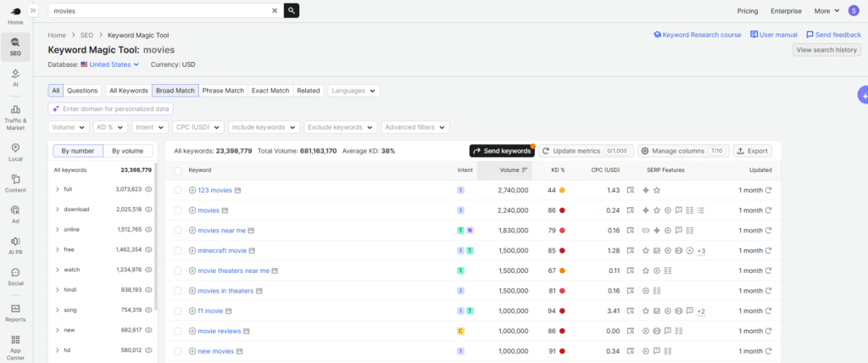The width and height of the screenshot is (868, 363).
Task: Check the movie theaters near me checkbox
Action: pos(178,271)
